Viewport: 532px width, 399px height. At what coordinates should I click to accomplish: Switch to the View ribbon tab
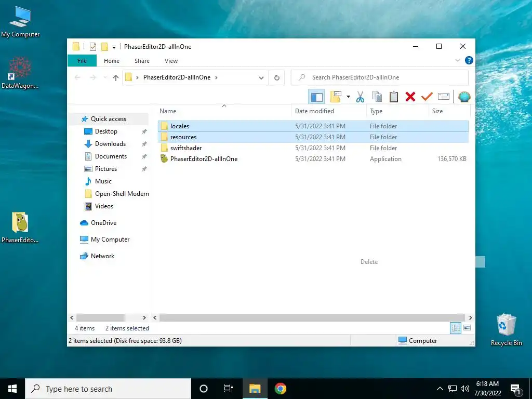click(171, 61)
